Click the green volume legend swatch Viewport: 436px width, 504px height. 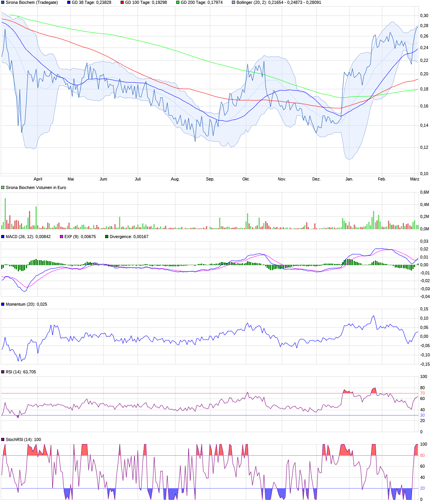tap(3, 187)
